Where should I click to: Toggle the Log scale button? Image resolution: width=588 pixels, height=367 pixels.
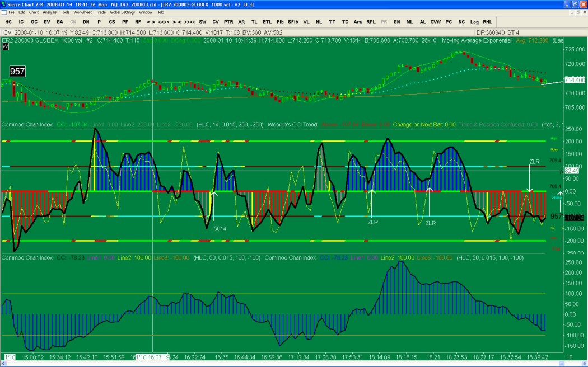coord(474,22)
